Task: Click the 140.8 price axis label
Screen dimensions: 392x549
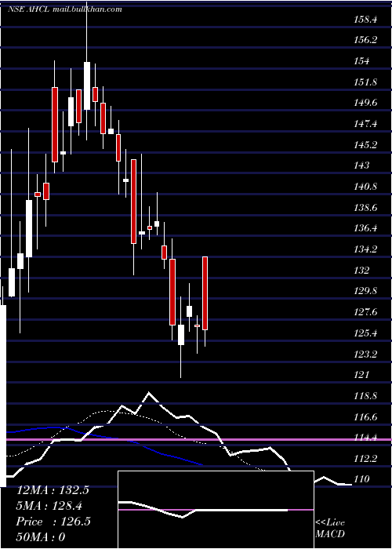Action: click(366, 187)
